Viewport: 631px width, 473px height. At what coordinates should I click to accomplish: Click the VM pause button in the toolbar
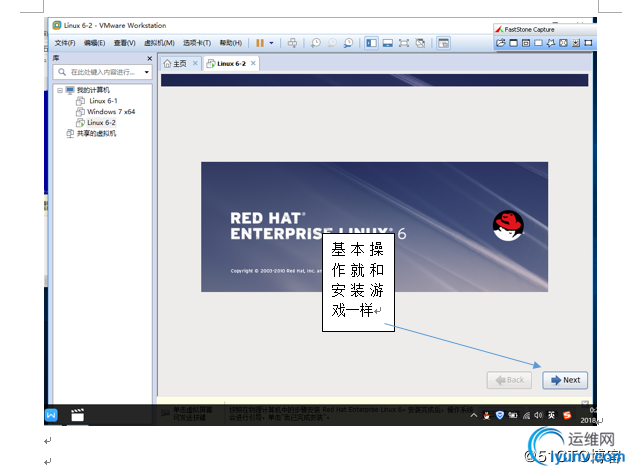click(x=260, y=43)
